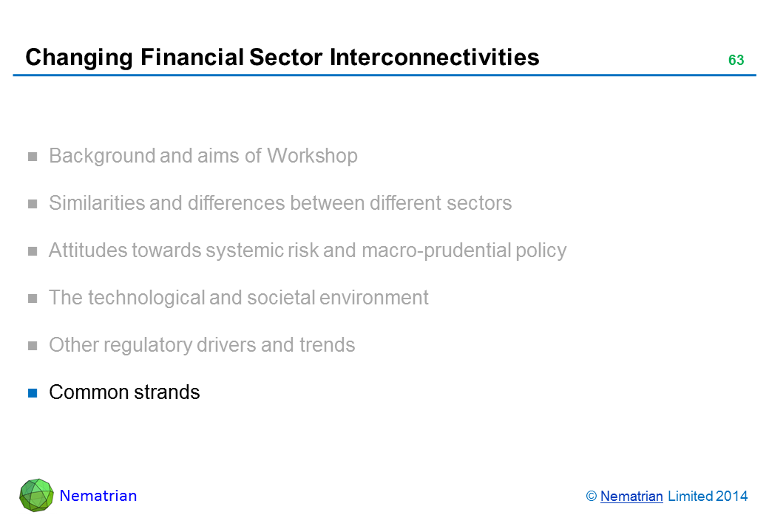
Task: Click the bullet beside Other regulatory drivers
Action: [x=33, y=346]
